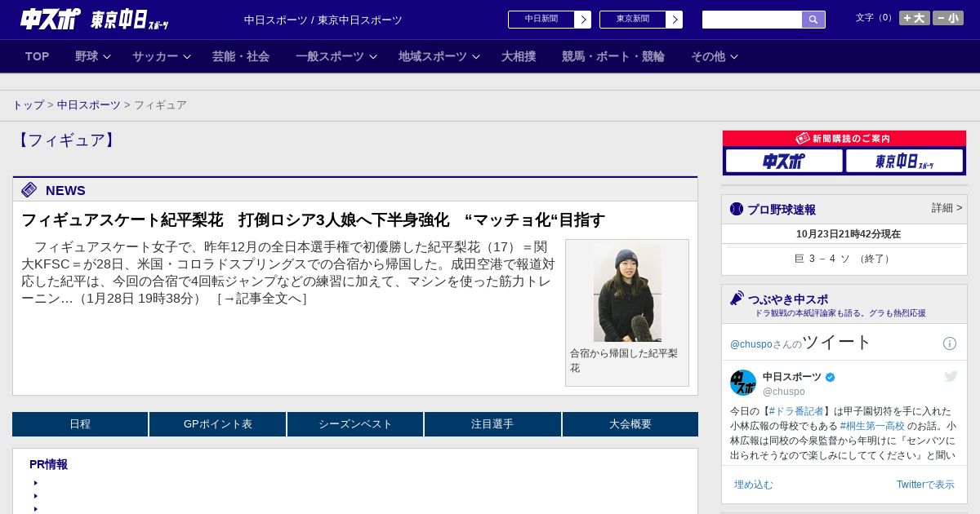Click the Twitter info circle icon

[950, 343]
